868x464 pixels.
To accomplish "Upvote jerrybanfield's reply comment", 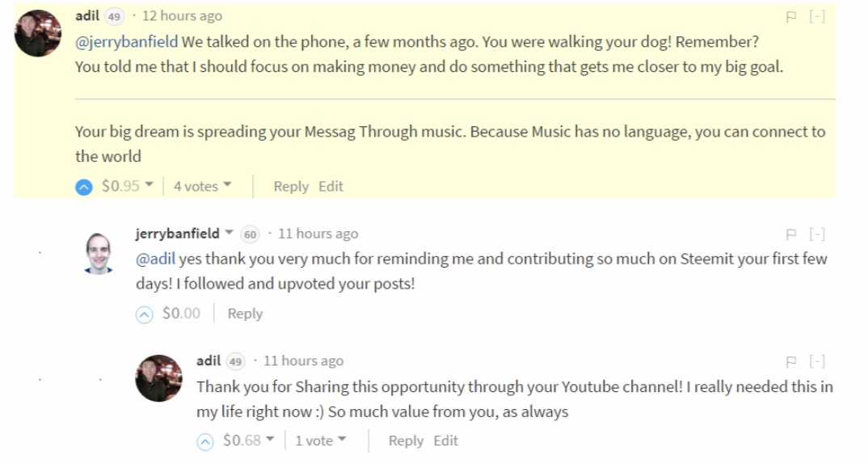I will pos(144,314).
